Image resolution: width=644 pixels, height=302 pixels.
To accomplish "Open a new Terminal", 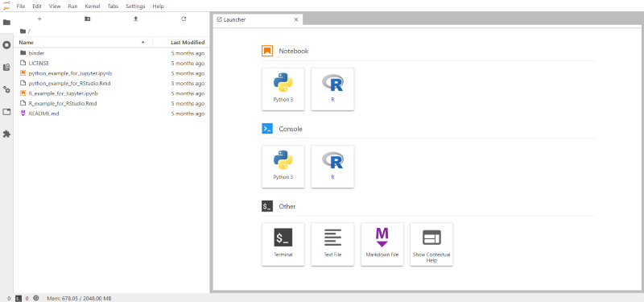I will pyautogui.click(x=283, y=244).
